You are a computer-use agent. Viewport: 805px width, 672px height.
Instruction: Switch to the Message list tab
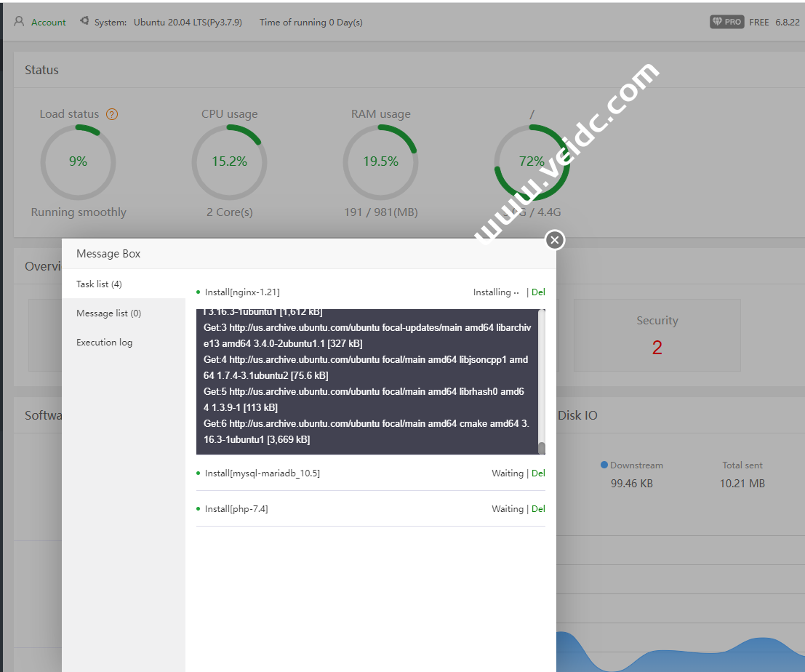108,313
